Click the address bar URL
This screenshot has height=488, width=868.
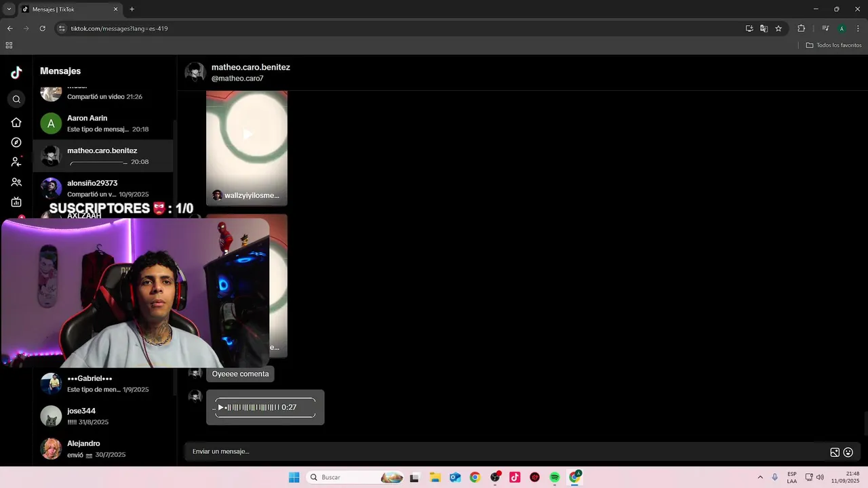pos(119,28)
